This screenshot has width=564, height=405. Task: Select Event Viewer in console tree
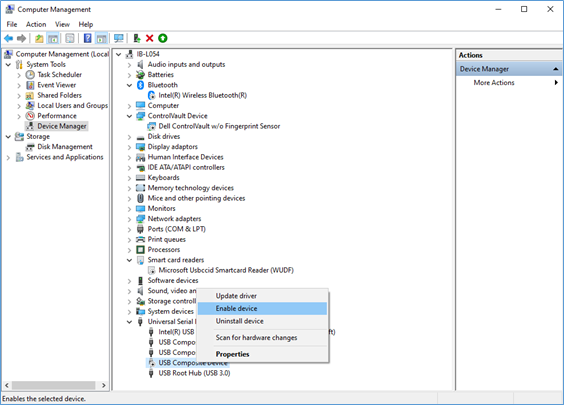pos(56,85)
